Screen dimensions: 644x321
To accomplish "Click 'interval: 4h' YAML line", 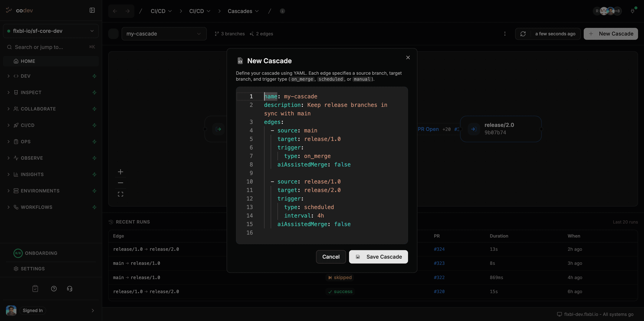I will (304, 216).
